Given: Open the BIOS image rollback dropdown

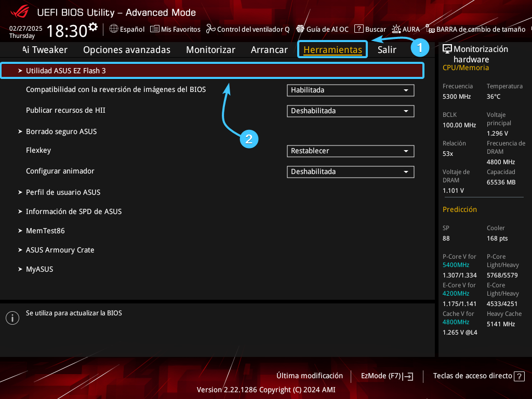Looking at the screenshot, I should click(x=351, y=90).
